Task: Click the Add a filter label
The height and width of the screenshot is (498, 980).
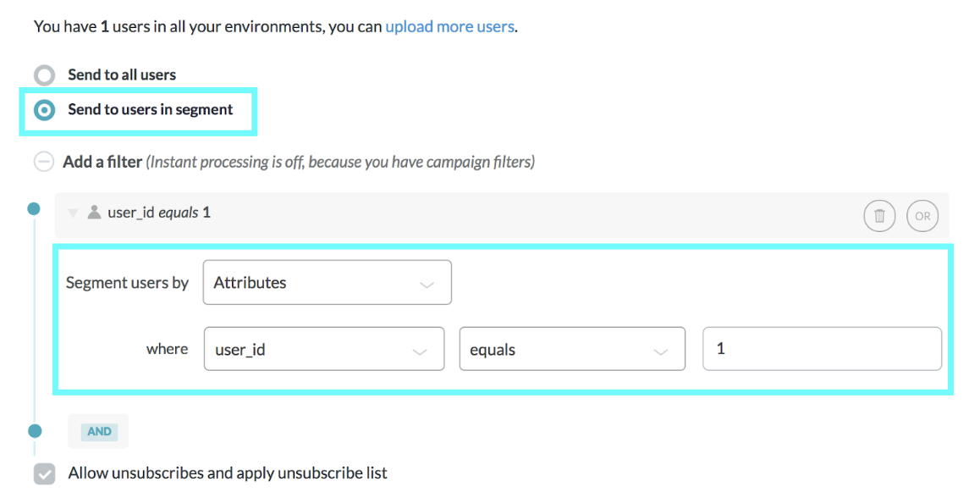Action: pos(102,162)
